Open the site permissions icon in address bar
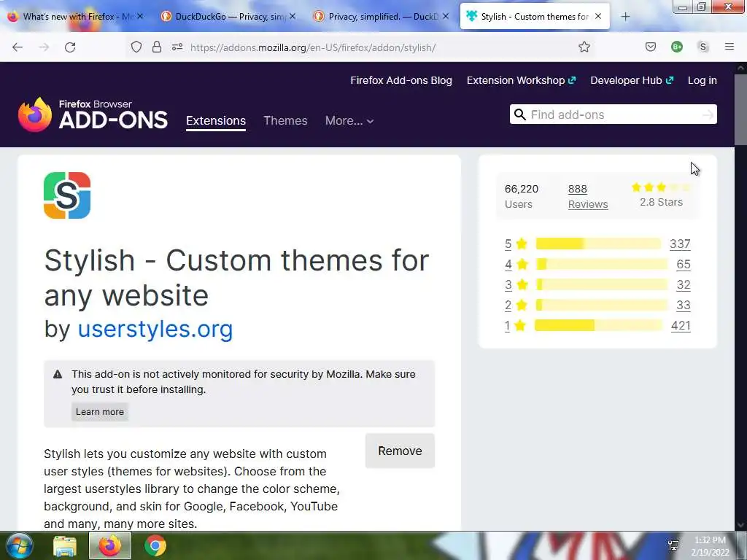747x560 pixels. tap(177, 47)
